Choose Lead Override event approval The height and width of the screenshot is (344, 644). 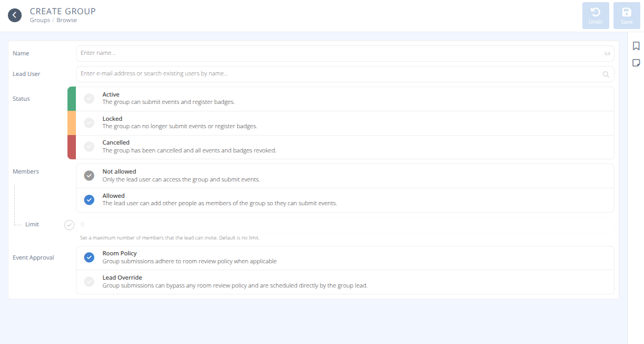pyautogui.click(x=345, y=282)
